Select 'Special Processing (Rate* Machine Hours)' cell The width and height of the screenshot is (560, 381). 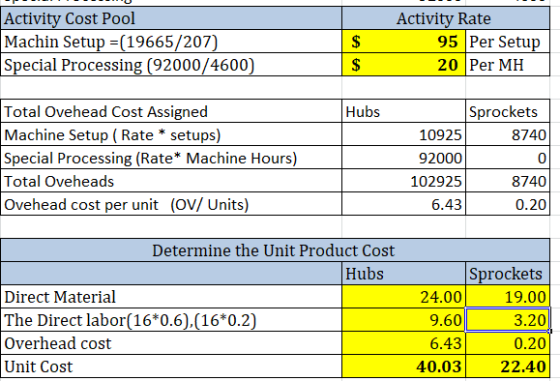(171, 158)
